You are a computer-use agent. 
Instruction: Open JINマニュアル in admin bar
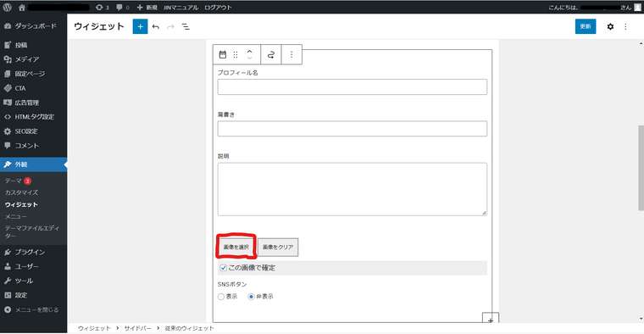click(180, 8)
